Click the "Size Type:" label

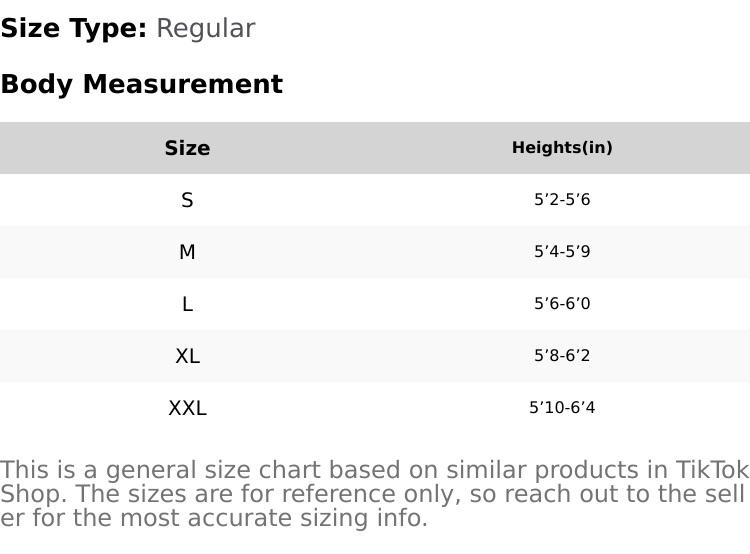(x=74, y=29)
